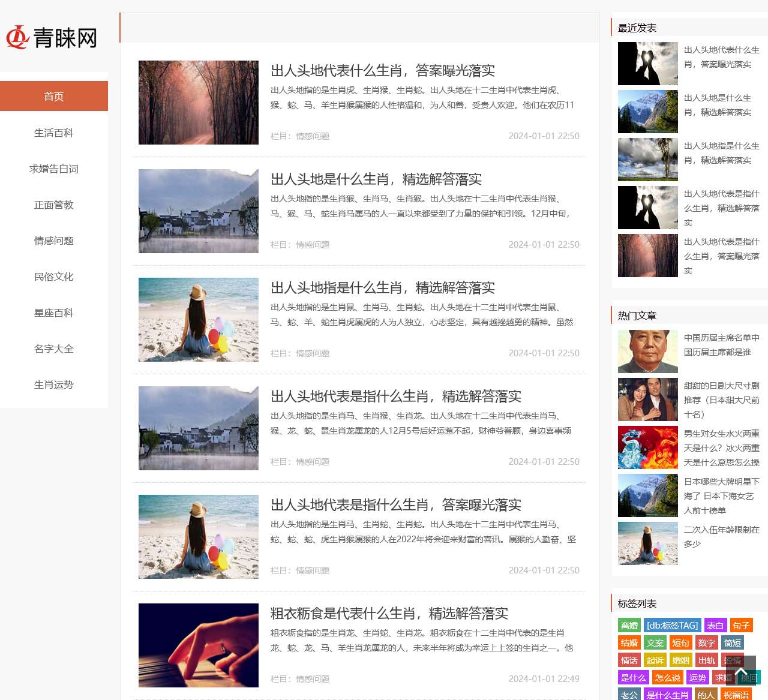The width and height of the screenshot is (768, 700).
Task: Select the purple 表白 tag
Action: (714, 625)
